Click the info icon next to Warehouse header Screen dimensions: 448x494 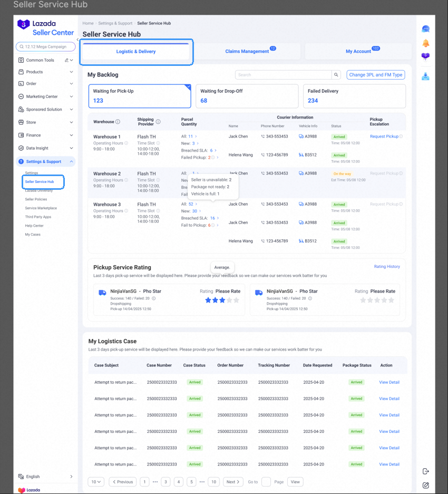118,122
